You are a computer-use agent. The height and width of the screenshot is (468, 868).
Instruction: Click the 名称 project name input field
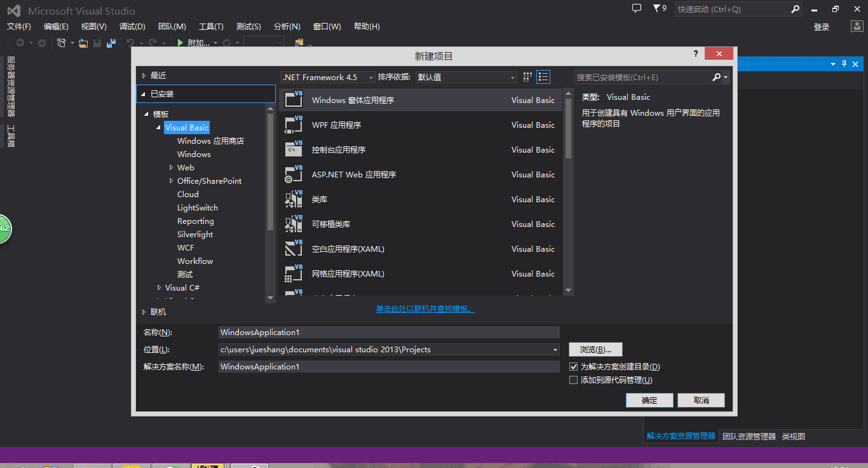click(x=388, y=333)
